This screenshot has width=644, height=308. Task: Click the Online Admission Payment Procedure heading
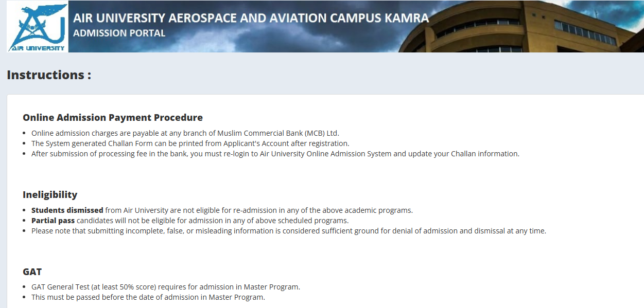click(x=113, y=118)
